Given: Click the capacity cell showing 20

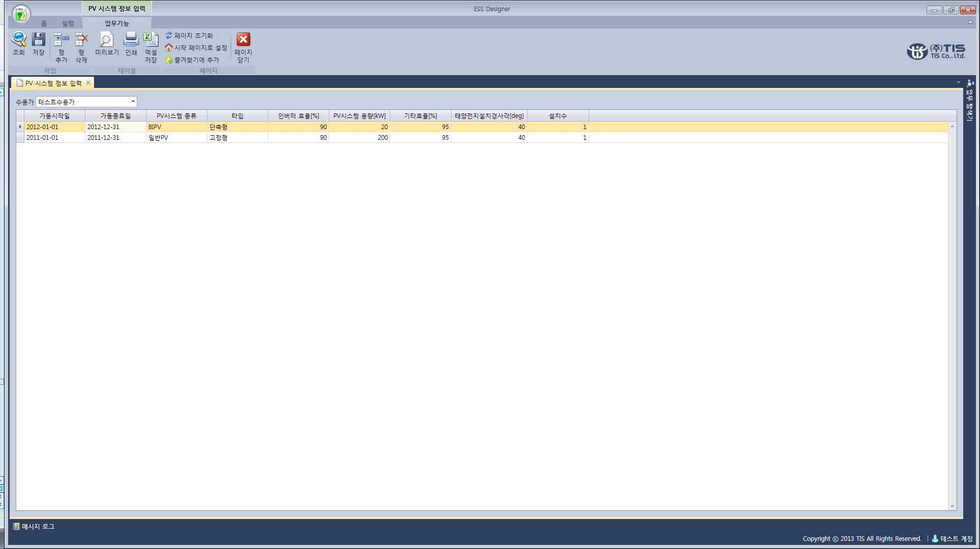Looking at the screenshot, I should (359, 127).
